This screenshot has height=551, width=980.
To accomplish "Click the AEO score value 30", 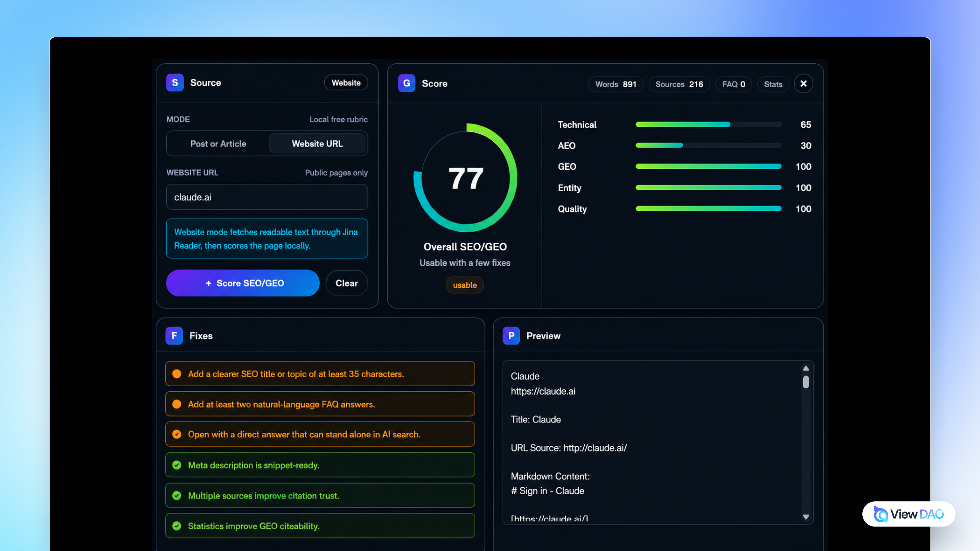I will [805, 145].
